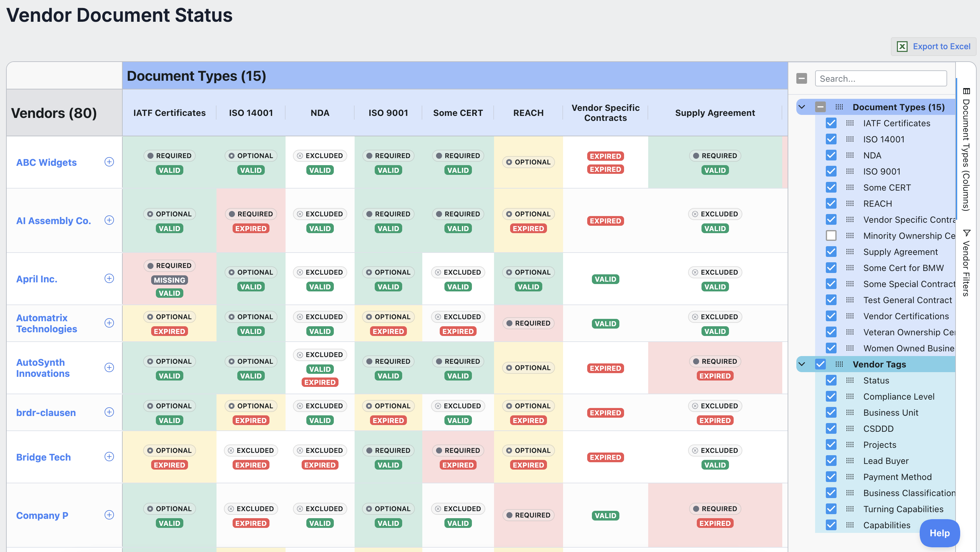Toggle the Vendor Tags group checkbox

tap(820, 364)
